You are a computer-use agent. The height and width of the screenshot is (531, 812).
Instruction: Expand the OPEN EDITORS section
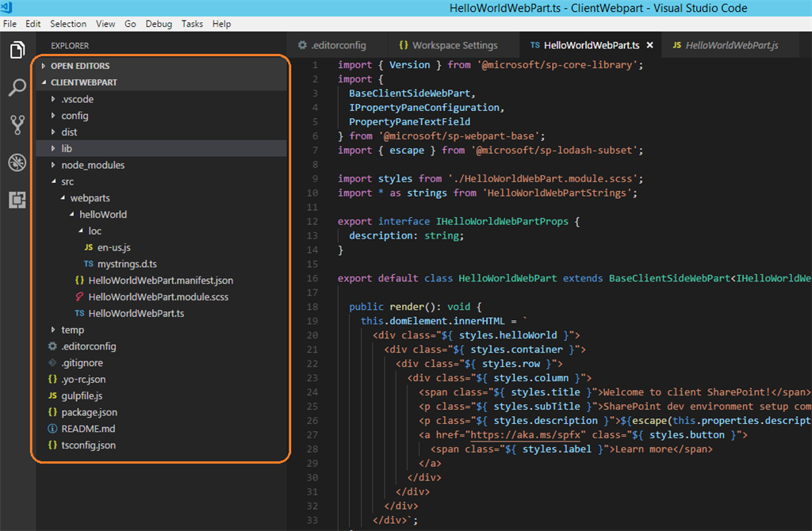pyautogui.click(x=80, y=66)
